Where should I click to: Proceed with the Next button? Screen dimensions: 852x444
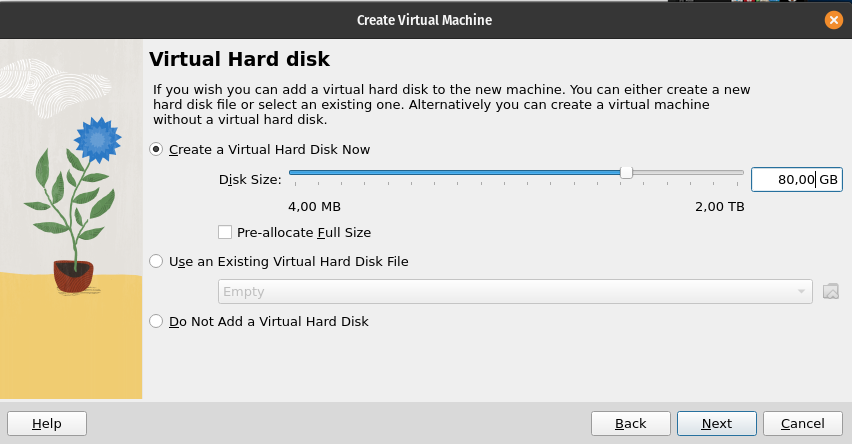[x=716, y=424]
